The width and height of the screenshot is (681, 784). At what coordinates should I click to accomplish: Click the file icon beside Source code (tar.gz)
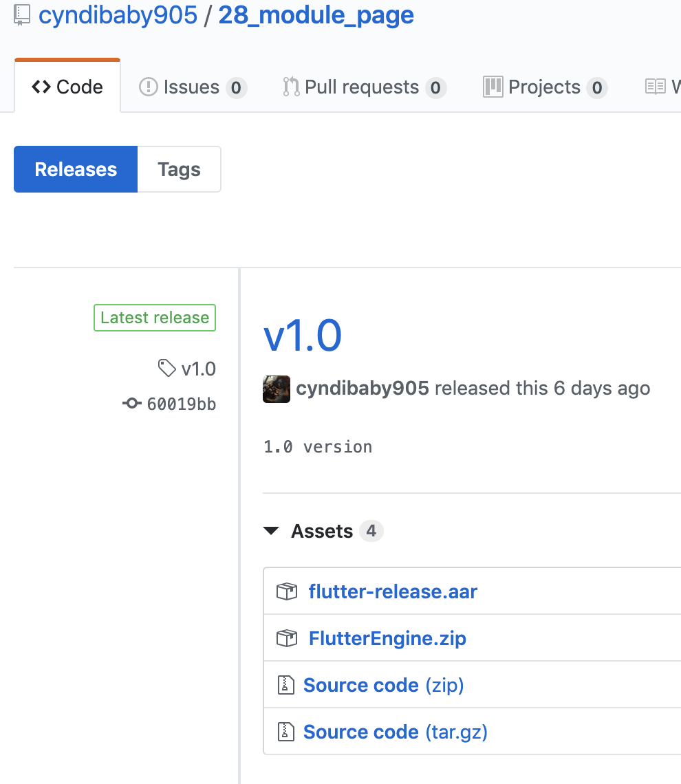point(285,732)
